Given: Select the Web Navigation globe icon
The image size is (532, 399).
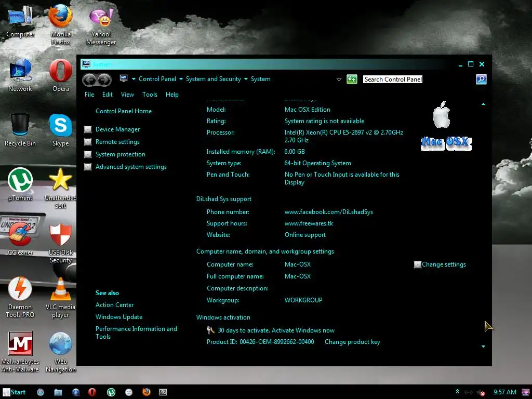Looking at the screenshot, I should (x=60, y=352).
